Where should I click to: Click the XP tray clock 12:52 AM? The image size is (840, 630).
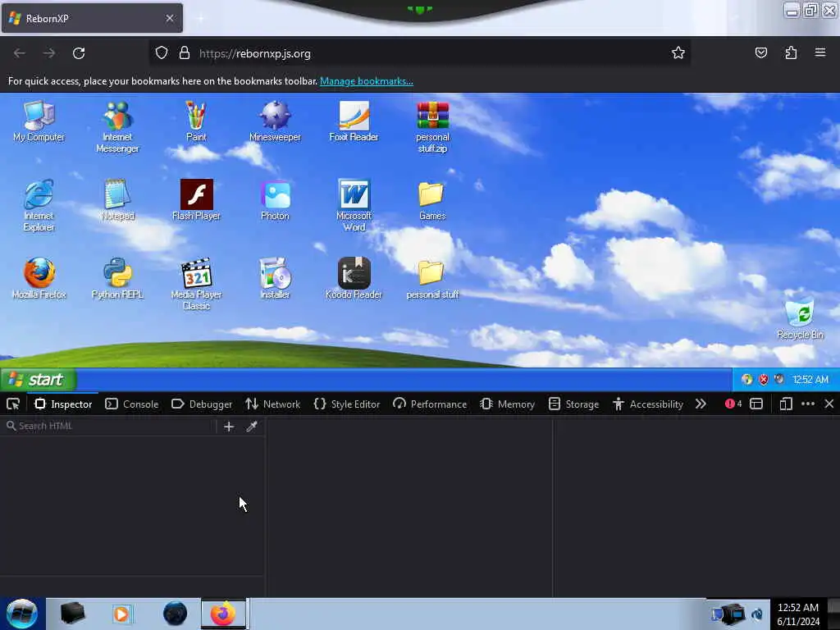(810, 379)
